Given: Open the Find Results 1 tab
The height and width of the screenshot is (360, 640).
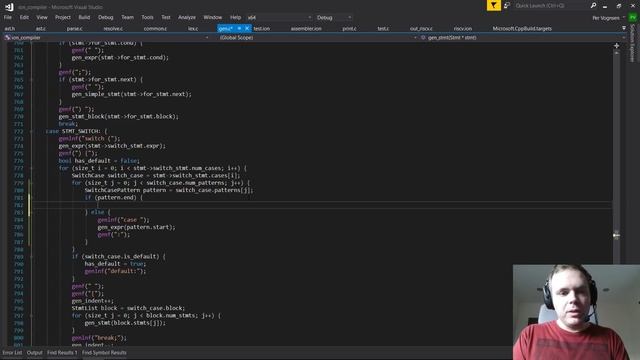Looking at the screenshot, I should [x=62, y=353].
